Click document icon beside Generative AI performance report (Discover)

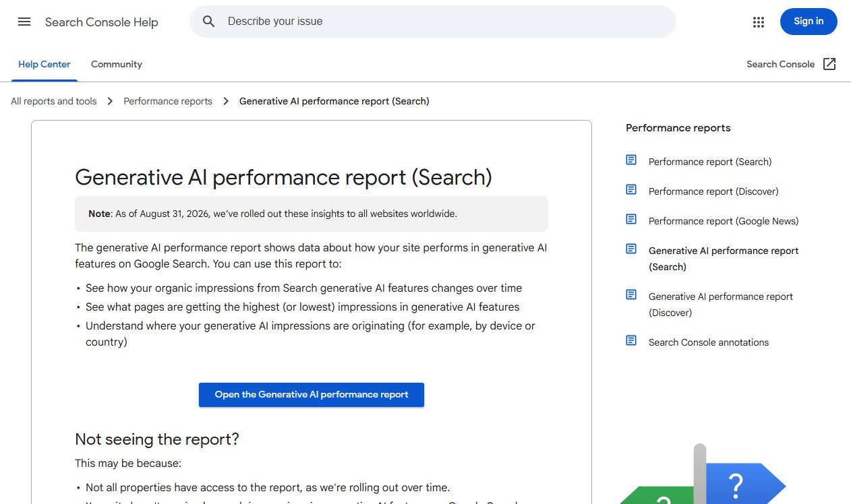pos(631,294)
